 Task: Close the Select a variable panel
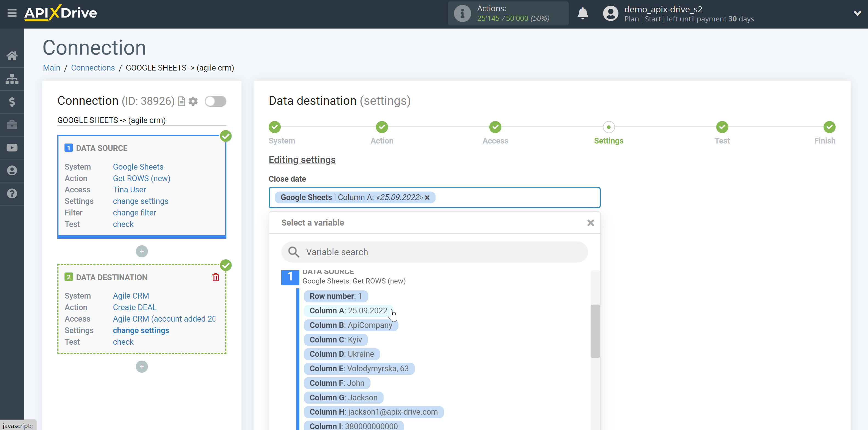590,223
